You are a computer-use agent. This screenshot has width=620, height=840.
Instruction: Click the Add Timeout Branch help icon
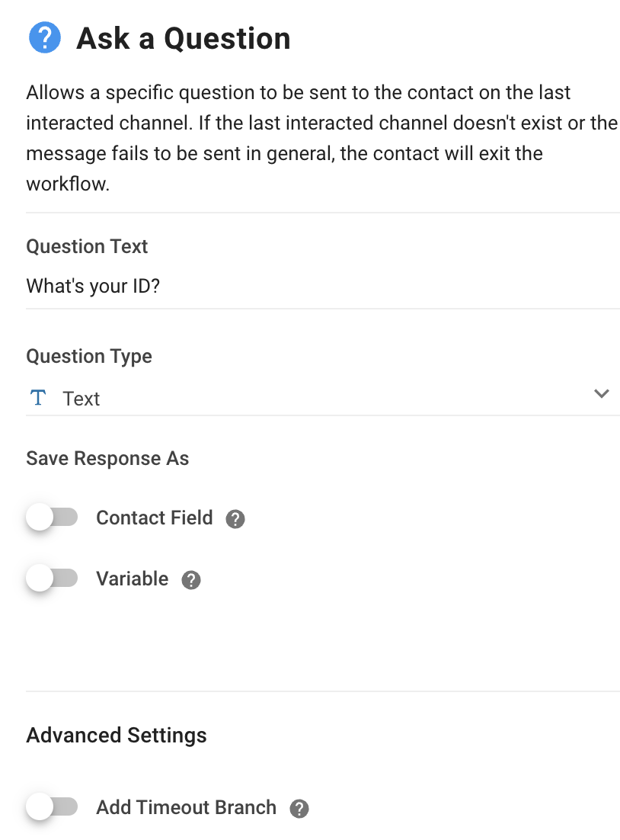[299, 809]
